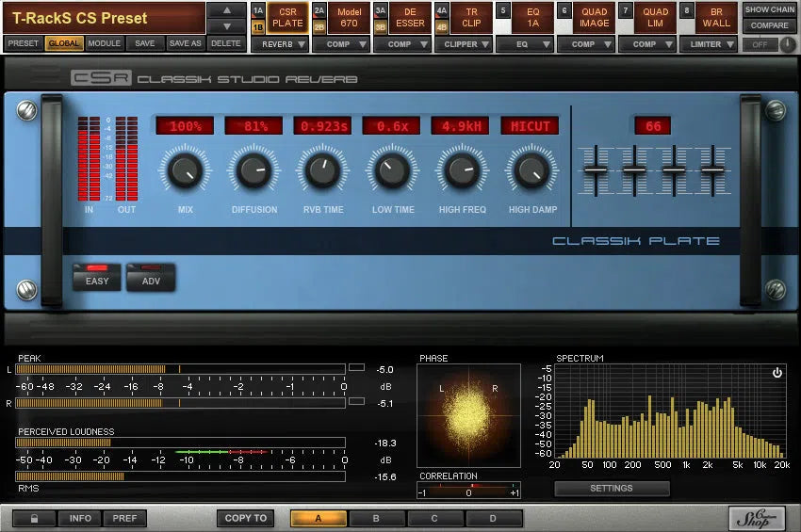Toggle the spectrum analyzer power icon

(776, 373)
